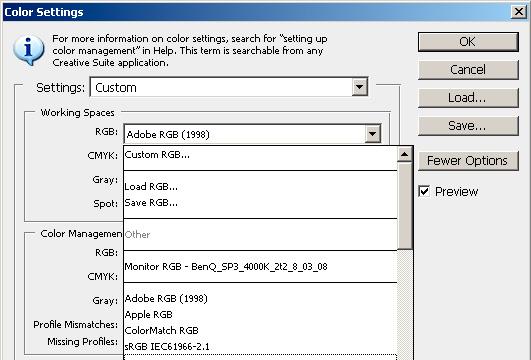Click the Fewer Options button
The width and height of the screenshot is (531, 360).
tap(468, 161)
